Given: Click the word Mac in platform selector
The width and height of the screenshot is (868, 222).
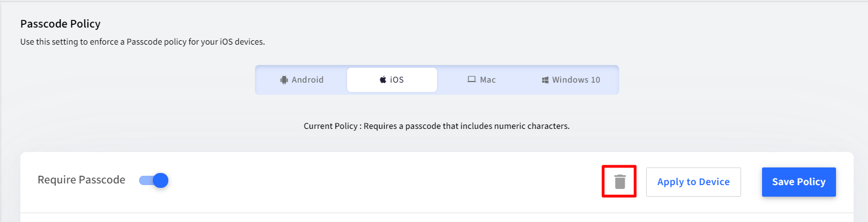Looking at the screenshot, I should [488, 80].
